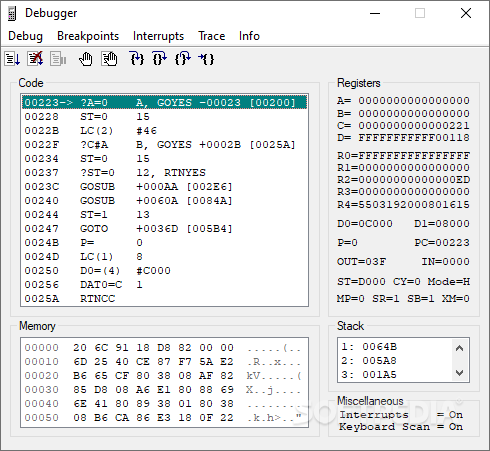Screen dimensions: 490x451
Task: Click the IN=0000 register
Action: (x=446, y=262)
